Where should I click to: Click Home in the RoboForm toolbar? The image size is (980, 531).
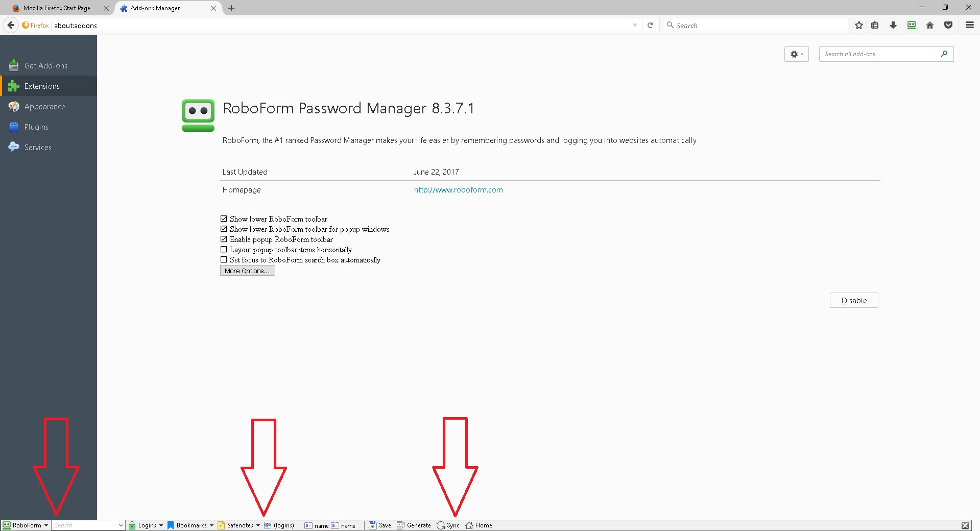pos(479,525)
